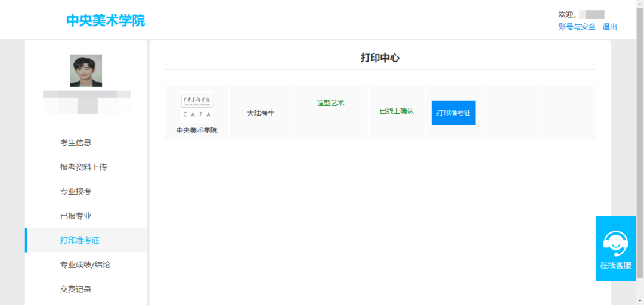Click the 中央美术学院 caption under the logo
Image resolution: width=644 pixels, height=305 pixels.
click(197, 130)
